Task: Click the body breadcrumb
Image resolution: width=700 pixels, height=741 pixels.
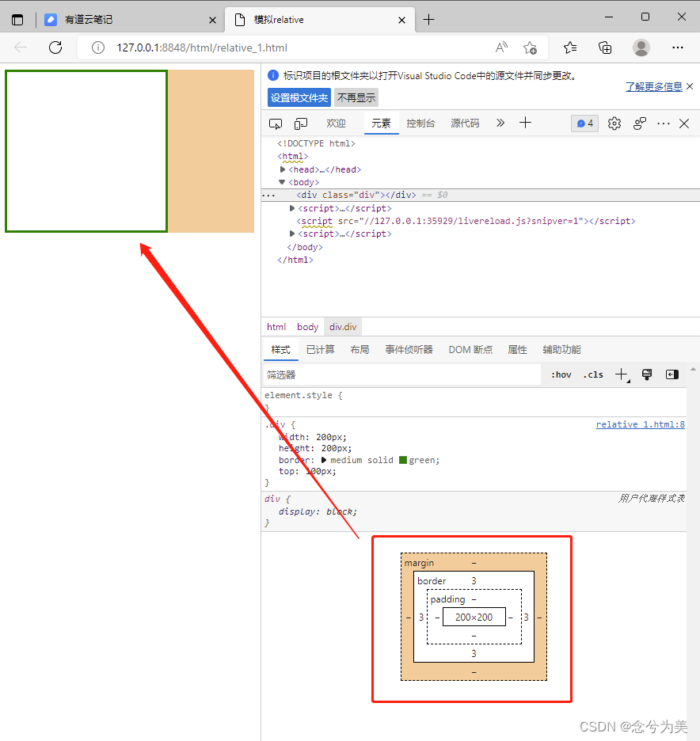Action: pos(308,327)
